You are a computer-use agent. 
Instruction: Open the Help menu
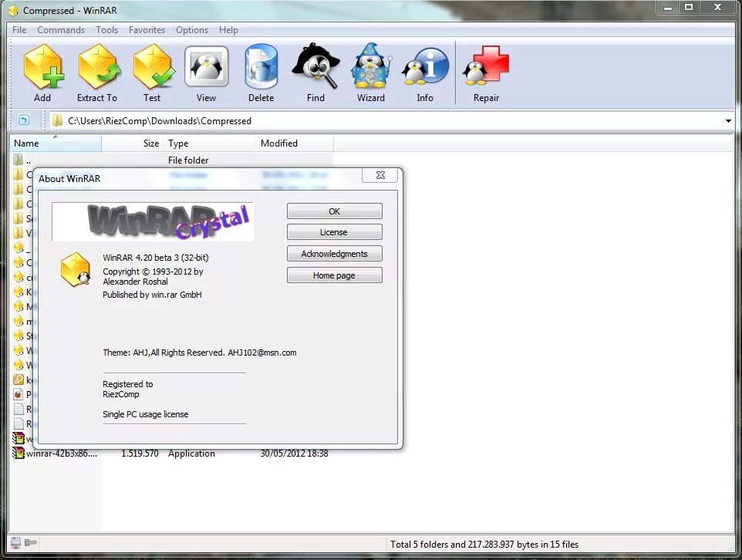click(x=228, y=30)
